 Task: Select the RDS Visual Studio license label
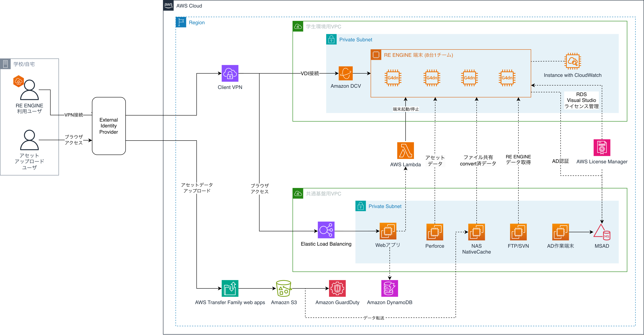[581, 100]
